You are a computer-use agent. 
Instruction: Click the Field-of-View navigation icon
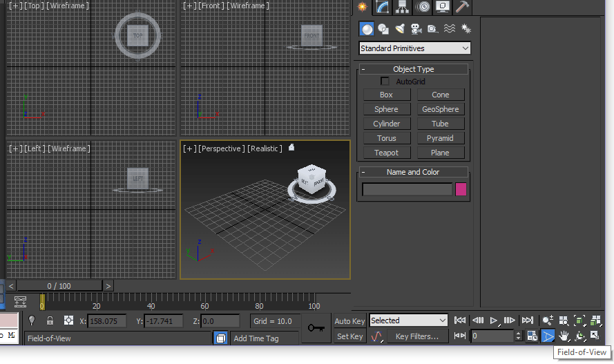pos(548,336)
